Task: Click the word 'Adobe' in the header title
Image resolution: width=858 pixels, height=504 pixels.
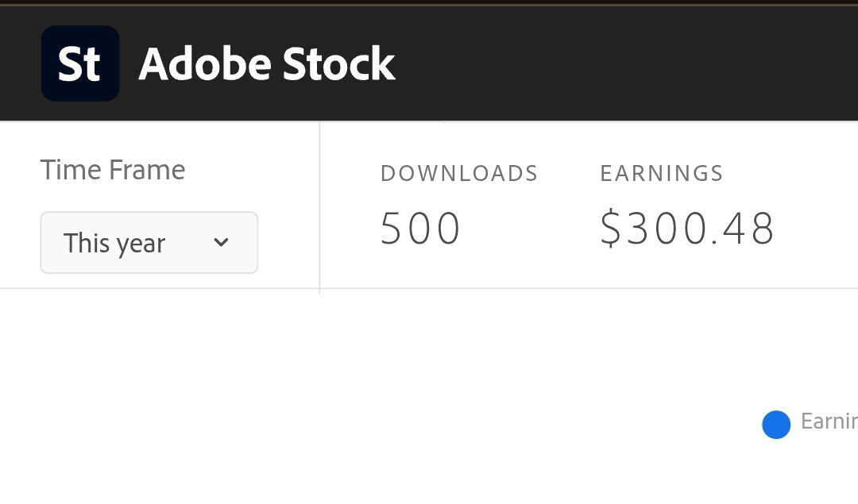Action: pos(207,64)
